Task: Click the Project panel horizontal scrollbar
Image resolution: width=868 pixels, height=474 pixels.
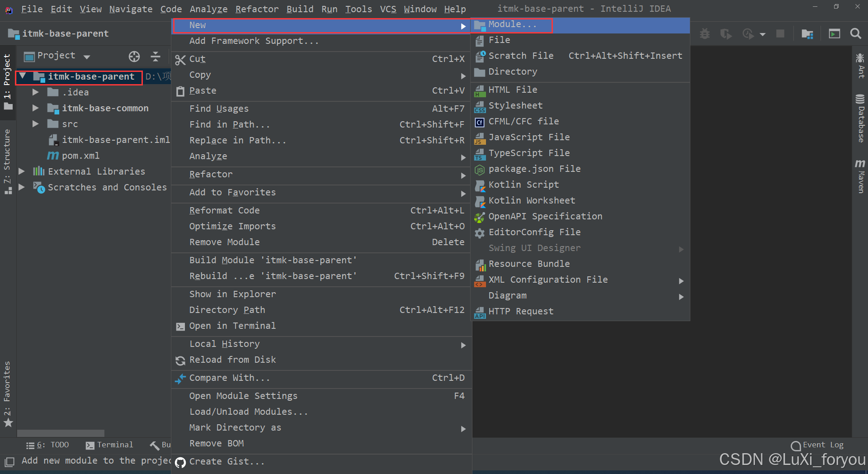Action: coord(61,433)
